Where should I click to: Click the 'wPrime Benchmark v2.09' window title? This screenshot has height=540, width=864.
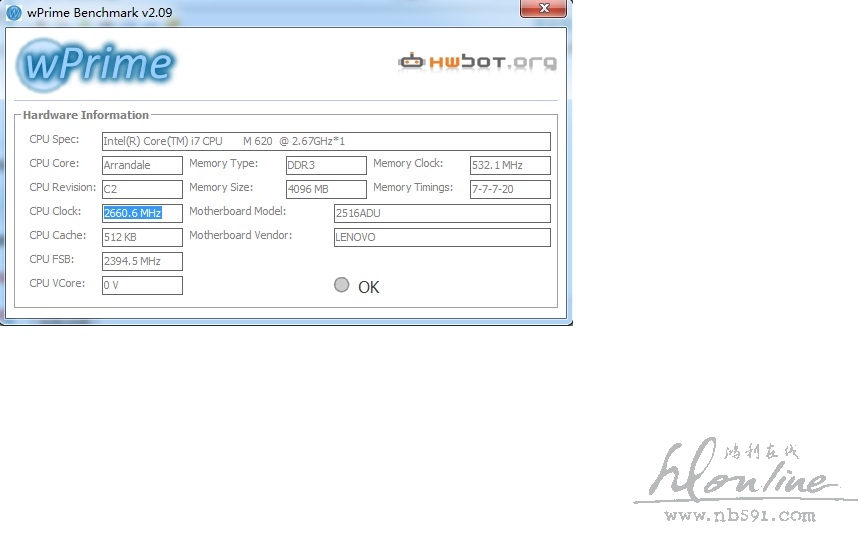[100, 12]
